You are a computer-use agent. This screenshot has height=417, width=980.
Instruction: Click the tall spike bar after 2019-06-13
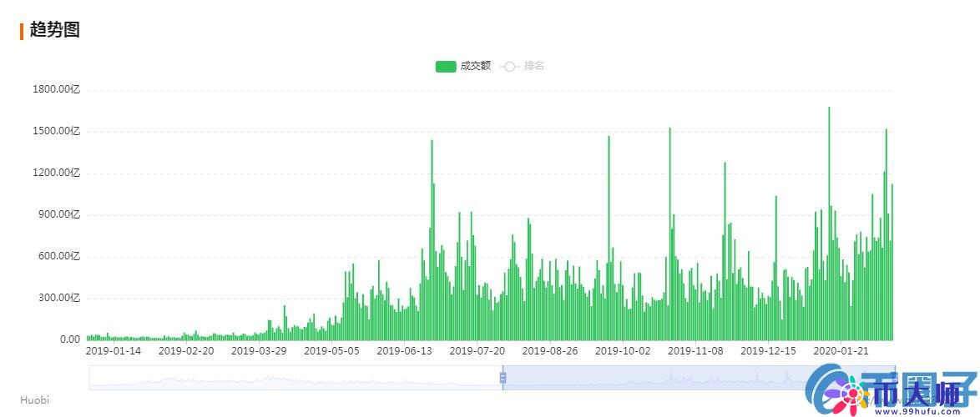click(432, 240)
